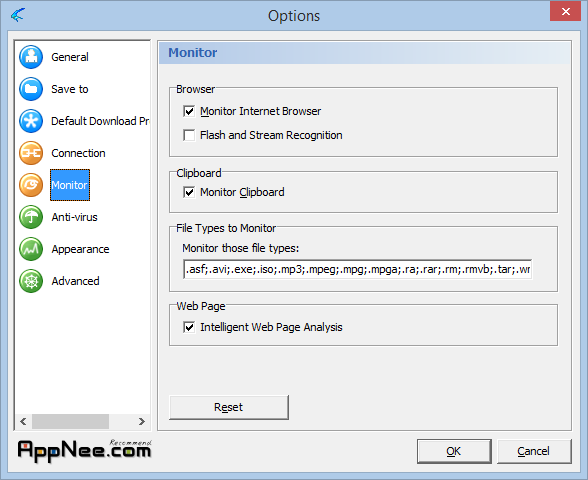Click the sidebar scroll left arrow
Image resolution: width=588 pixels, height=480 pixels.
tap(23, 422)
